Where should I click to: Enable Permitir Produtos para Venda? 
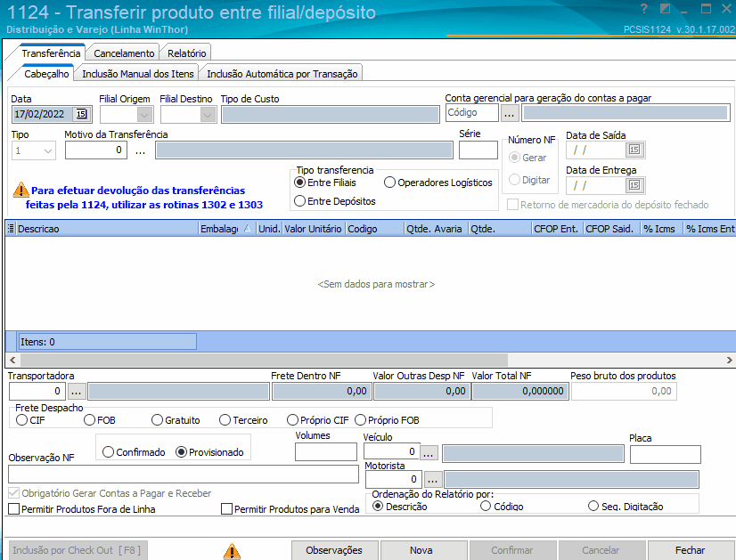click(290, 509)
